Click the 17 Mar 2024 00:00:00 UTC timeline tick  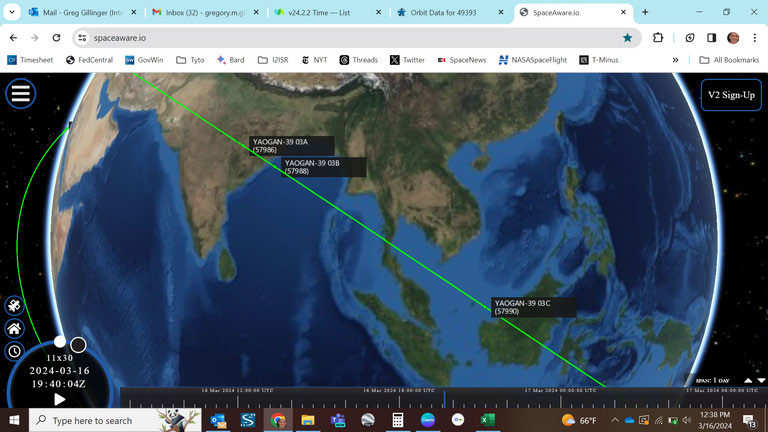560,402
